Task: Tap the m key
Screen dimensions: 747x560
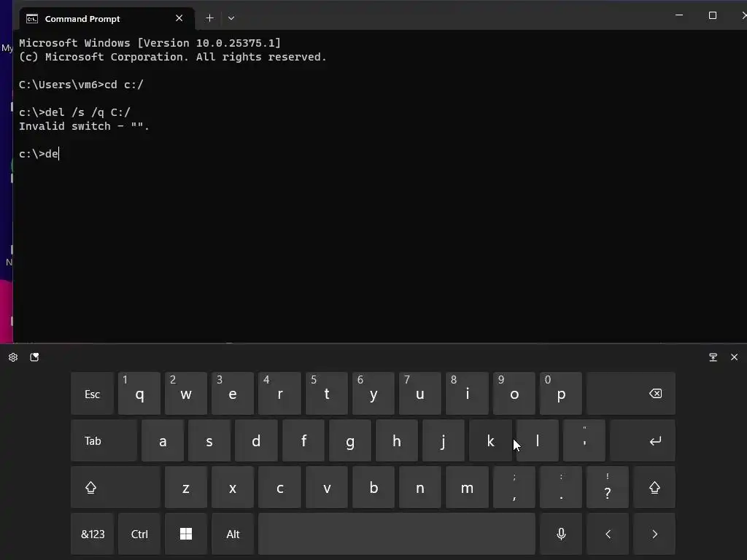Action: pos(467,488)
